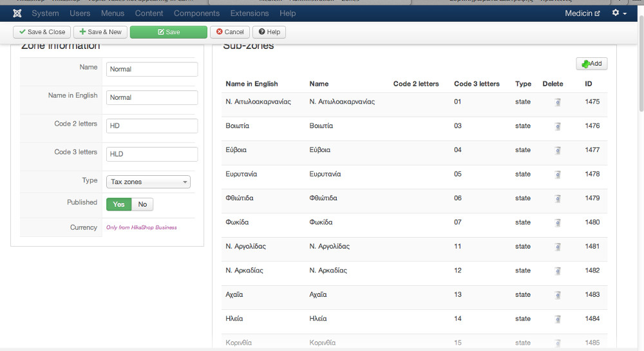
Task: Click the Save & Close button
Action: coord(42,32)
